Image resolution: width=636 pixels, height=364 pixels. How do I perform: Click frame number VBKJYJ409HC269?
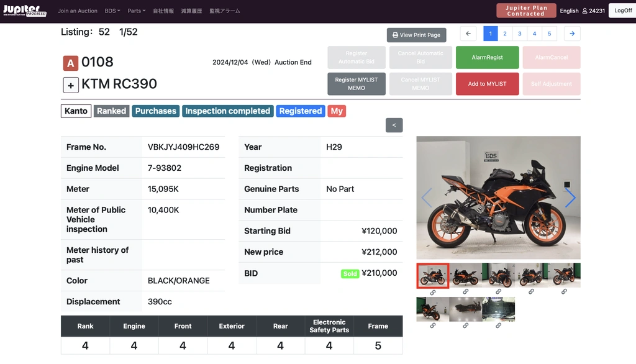[x=183, y=147]
